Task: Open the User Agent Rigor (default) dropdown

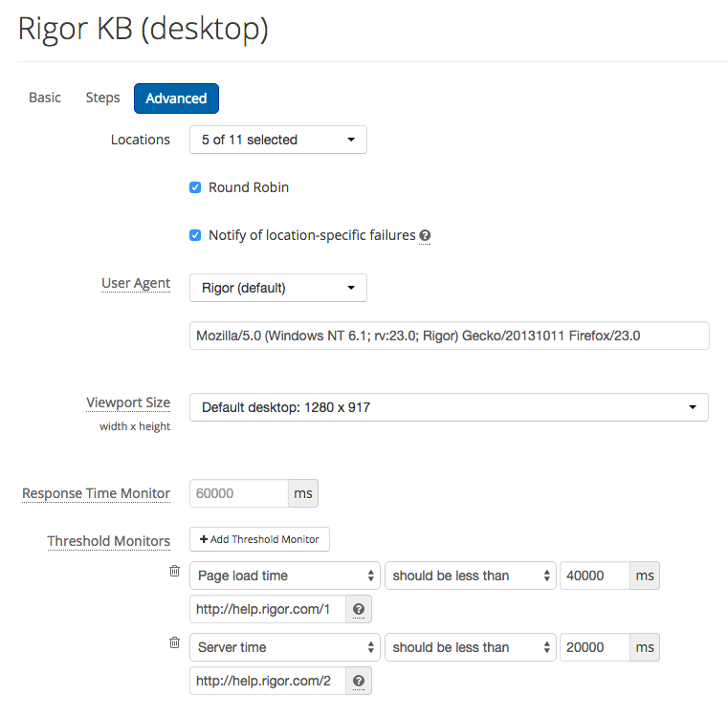Action: [278, 288]
